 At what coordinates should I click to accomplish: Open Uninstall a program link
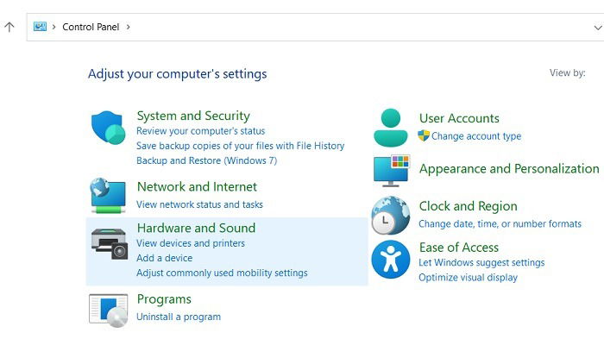(179, 317)
